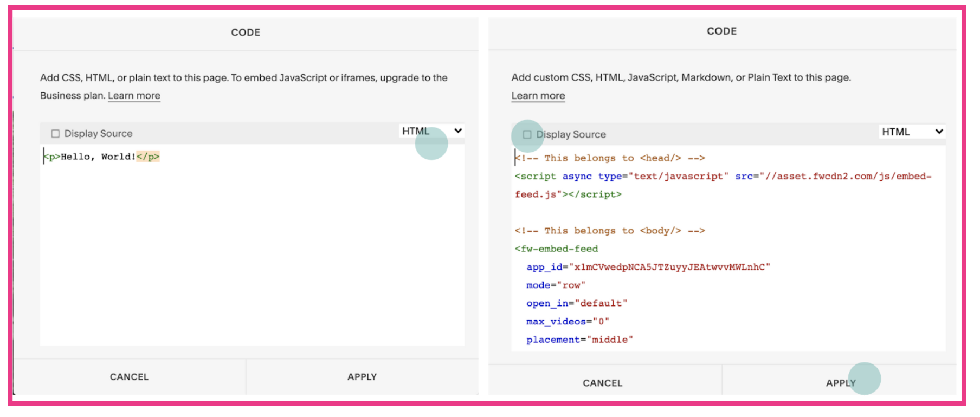Image resolution: width=980 pixels, height=417 pixels.
Task: Click the open_in="default" attribute line
Action: point(577,303)
